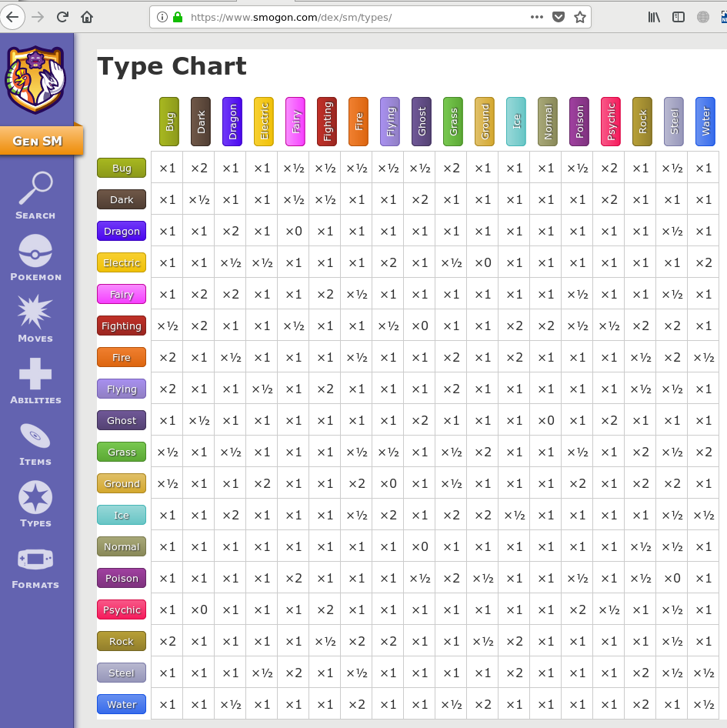
Task: Open the Steel row type label
Action: 122,673
